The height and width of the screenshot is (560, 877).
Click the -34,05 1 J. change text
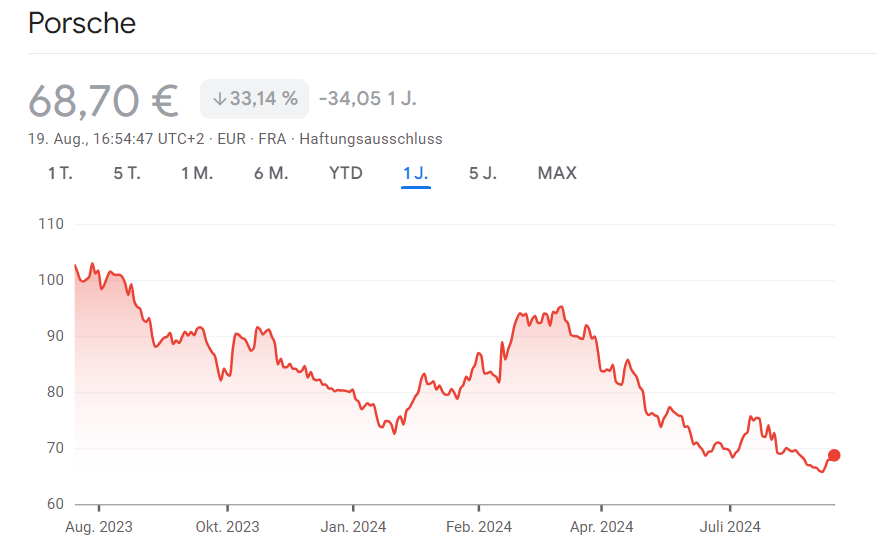(x=367, y=99)
